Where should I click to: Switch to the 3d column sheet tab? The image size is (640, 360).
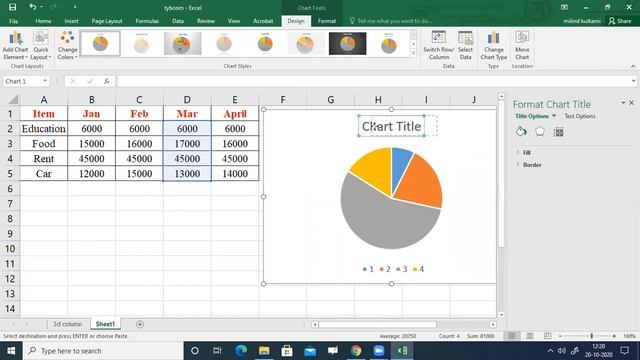tap(67, 324)
